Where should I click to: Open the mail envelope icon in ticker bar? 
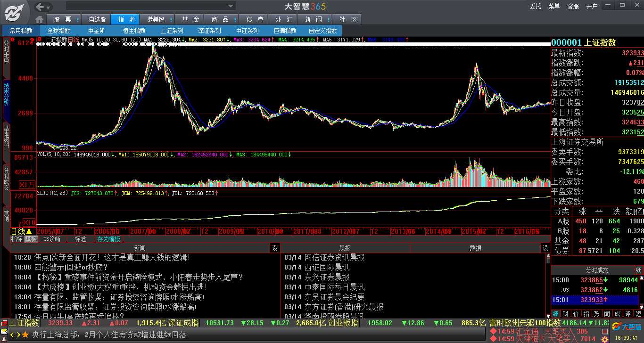click(x=4, y=332)
